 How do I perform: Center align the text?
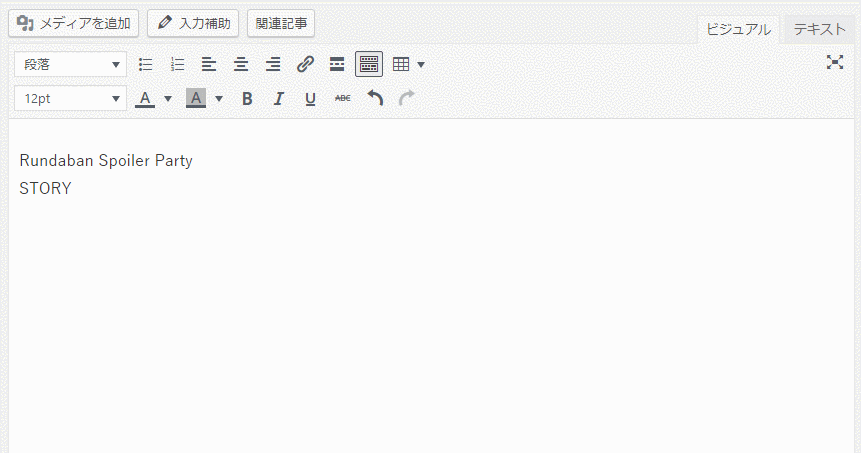pos(241,65)
